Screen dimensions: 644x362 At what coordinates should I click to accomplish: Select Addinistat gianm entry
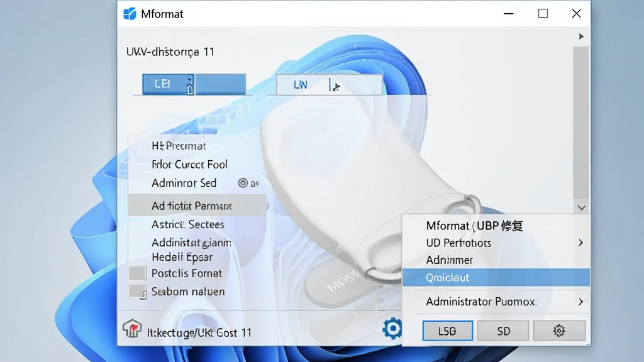click(191, 243)
